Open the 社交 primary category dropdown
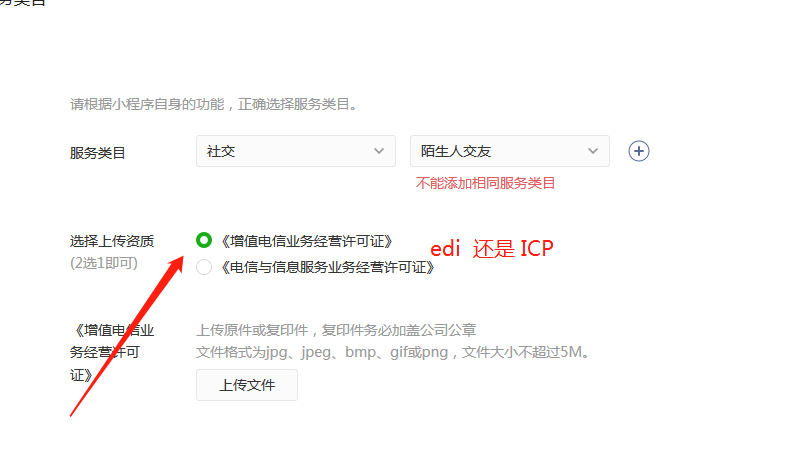Viewport: 787px width, 471px height. coord(296,151)
